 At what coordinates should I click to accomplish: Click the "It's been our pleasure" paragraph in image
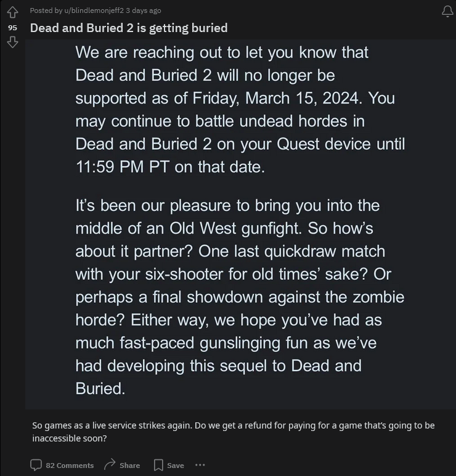coord(239,296)
